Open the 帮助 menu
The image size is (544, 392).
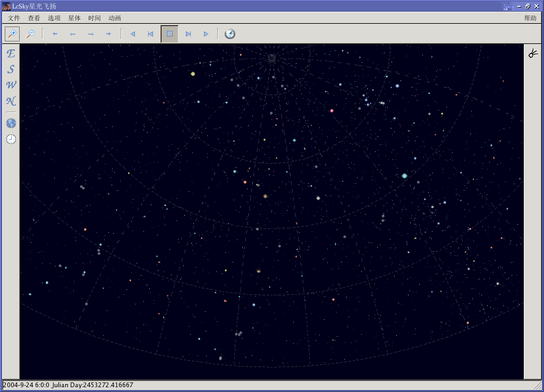click(530, 18)
